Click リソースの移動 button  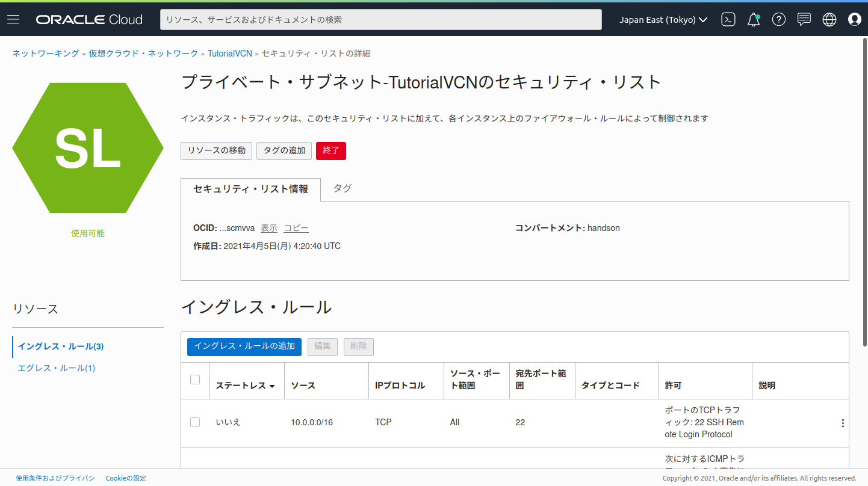click(217, 151)
